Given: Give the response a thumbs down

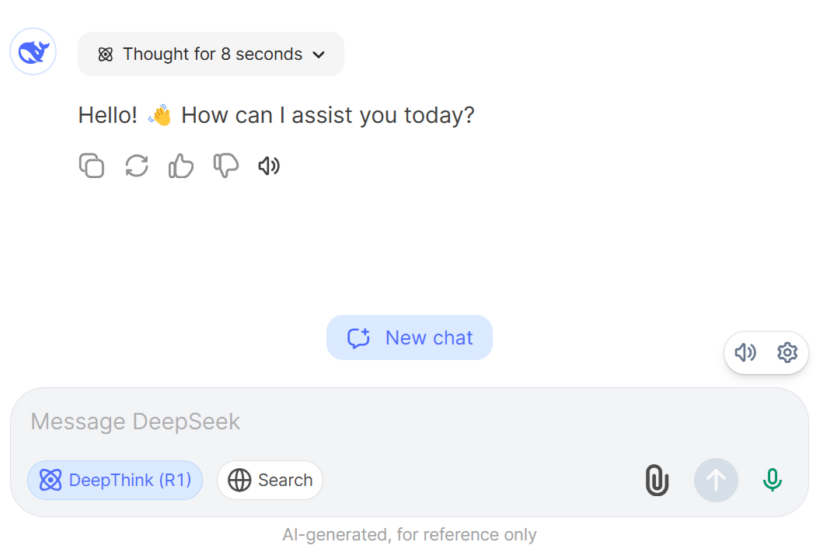Looking at the screenshot, I should pos(226,166).
